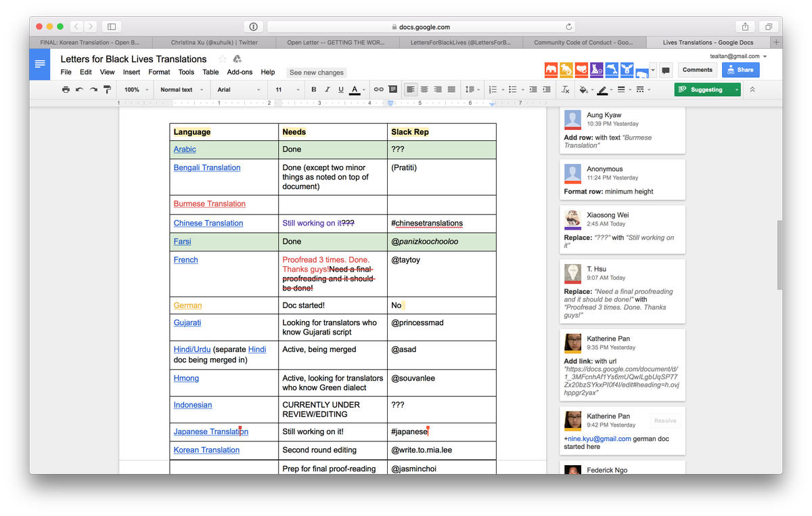The width and height of the screenshot is (812, 516).
Task: Click the See new changes button
Action: [316, 72]
